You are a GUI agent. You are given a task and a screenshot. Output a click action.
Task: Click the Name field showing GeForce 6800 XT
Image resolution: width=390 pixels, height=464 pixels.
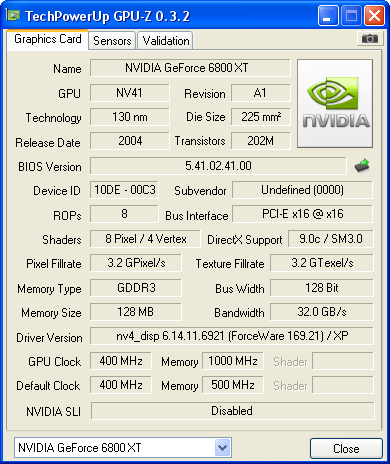190,68
